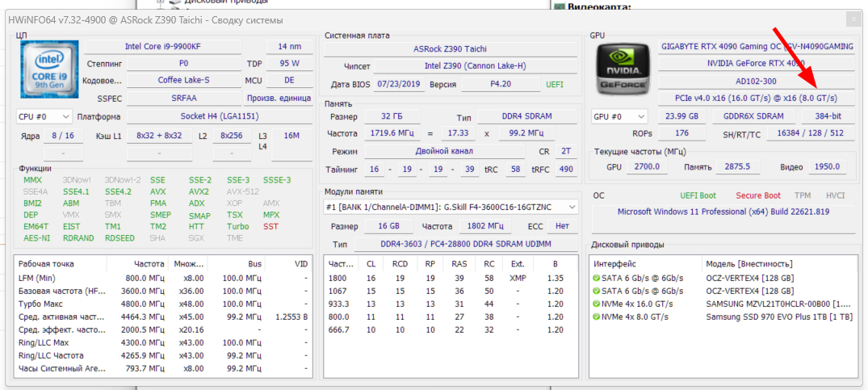
Task: Click the AD102-300 GPU chip field
Action: point(757,81)
